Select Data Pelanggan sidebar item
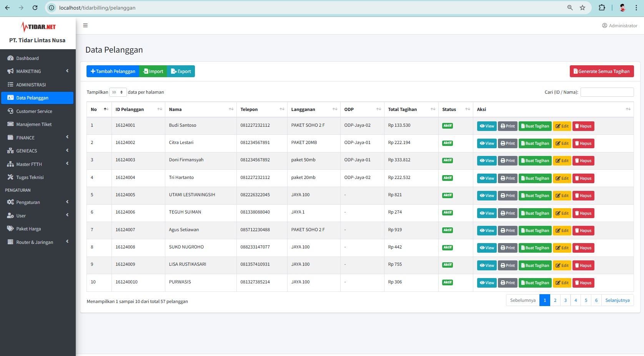Viewport: 644px width, 356px height. (38, 98)
